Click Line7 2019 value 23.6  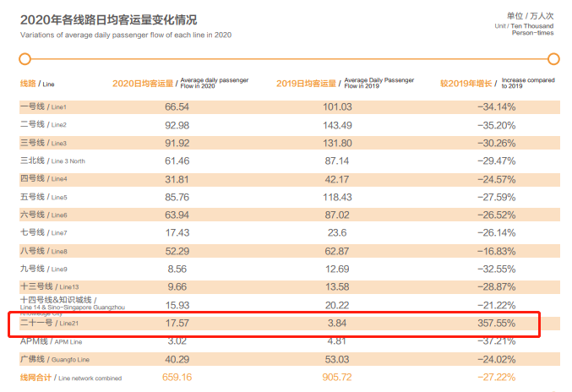337,232
